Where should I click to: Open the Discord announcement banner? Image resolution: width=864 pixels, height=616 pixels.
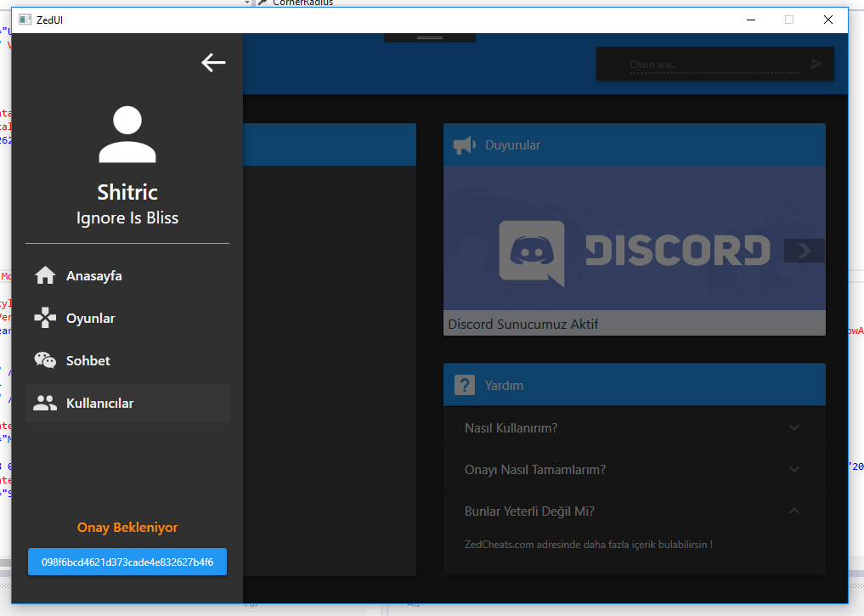pos(635,238)
